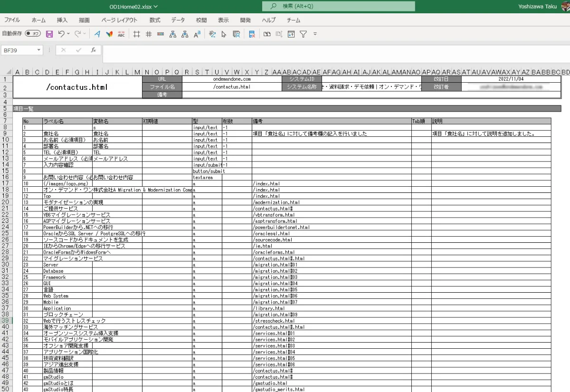Select the 2022/11/04 revision date cell
This screenshot has width=570, height=392.
(511, 79)
